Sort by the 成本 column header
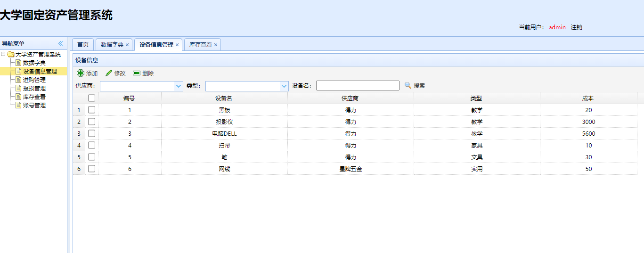This screenshot has width=644, height=253. pyautogui.click(x=588, y=98)
